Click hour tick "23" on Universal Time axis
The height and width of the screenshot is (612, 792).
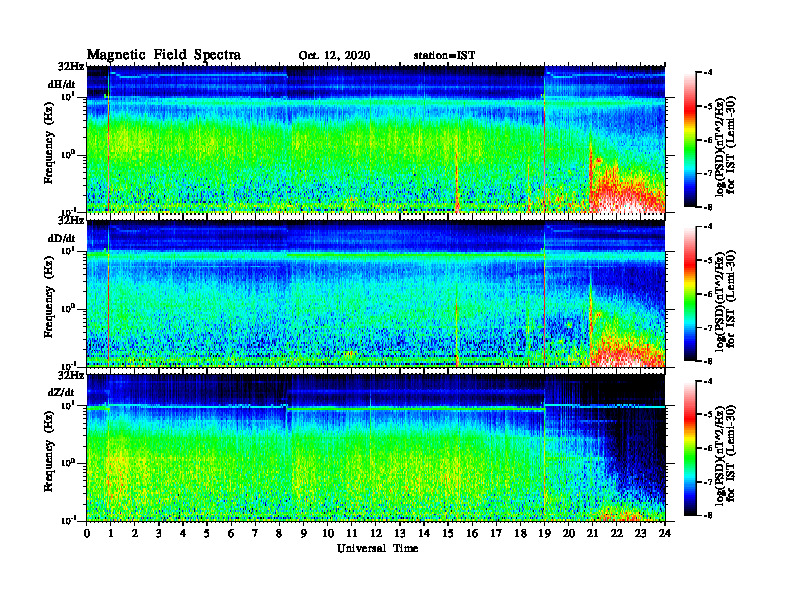click(641, 533)
